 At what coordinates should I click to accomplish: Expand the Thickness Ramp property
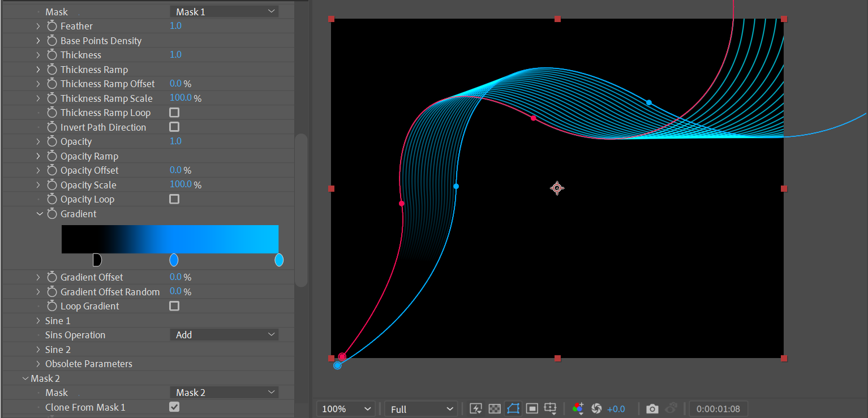click(38, 70)
